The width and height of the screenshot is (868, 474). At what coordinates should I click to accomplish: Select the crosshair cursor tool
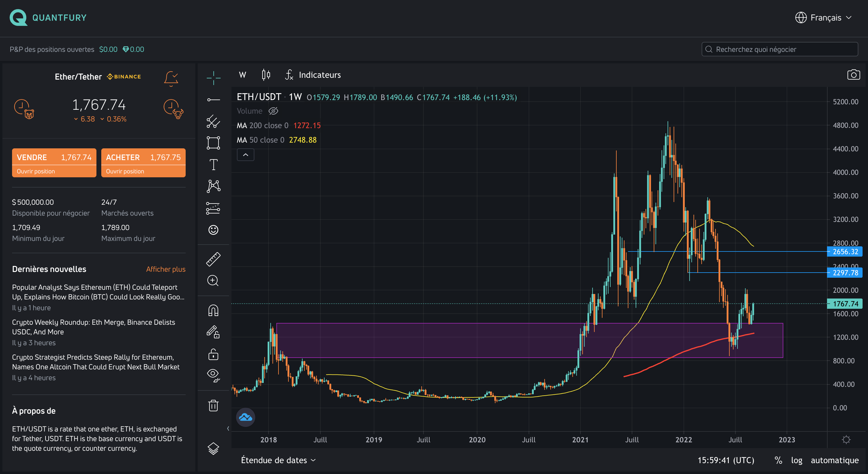tap(213, 78)
